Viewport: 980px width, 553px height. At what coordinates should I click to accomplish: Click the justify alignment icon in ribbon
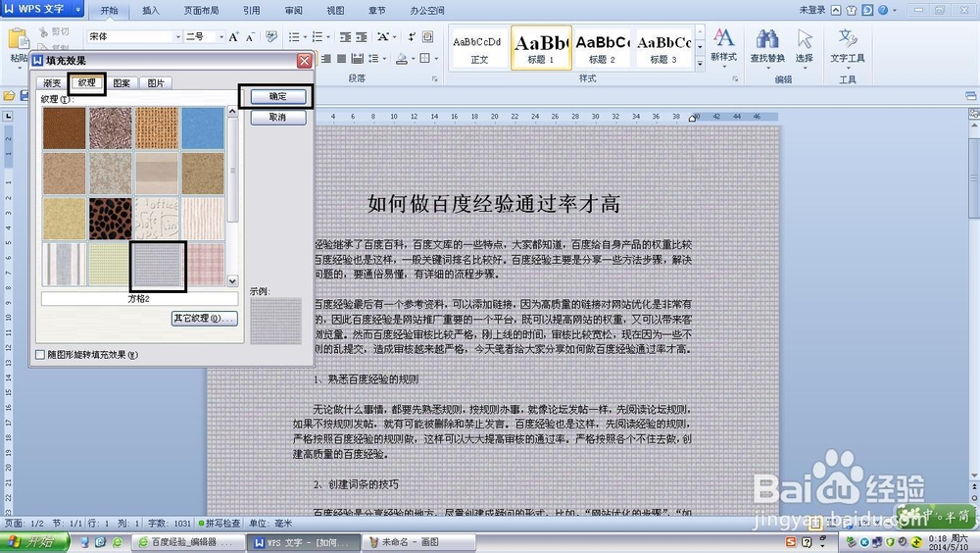[341, 58]
